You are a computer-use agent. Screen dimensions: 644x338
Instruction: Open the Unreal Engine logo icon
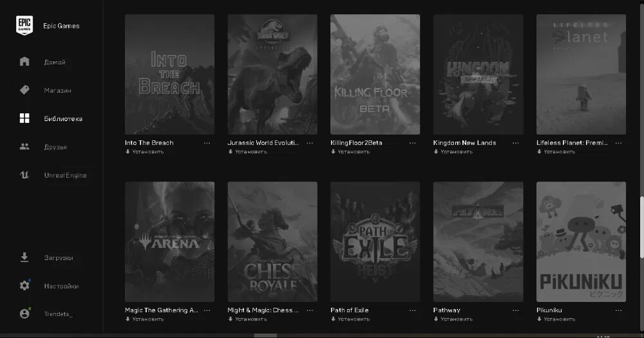coord(24,175)
